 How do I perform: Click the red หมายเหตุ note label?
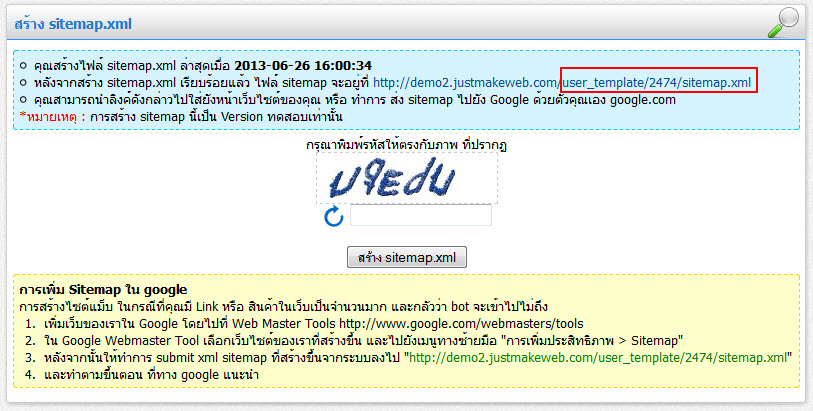click(x=52, y=117)
